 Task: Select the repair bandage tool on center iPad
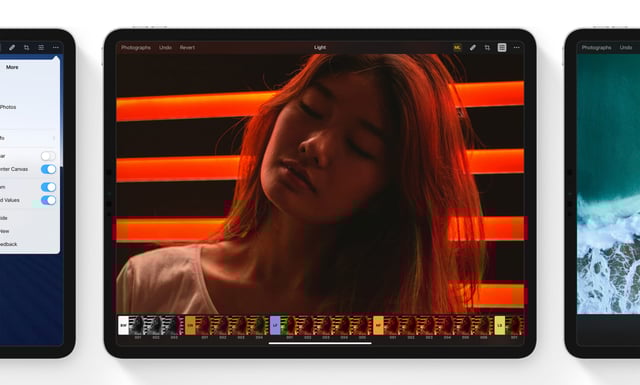click(472, 47)
